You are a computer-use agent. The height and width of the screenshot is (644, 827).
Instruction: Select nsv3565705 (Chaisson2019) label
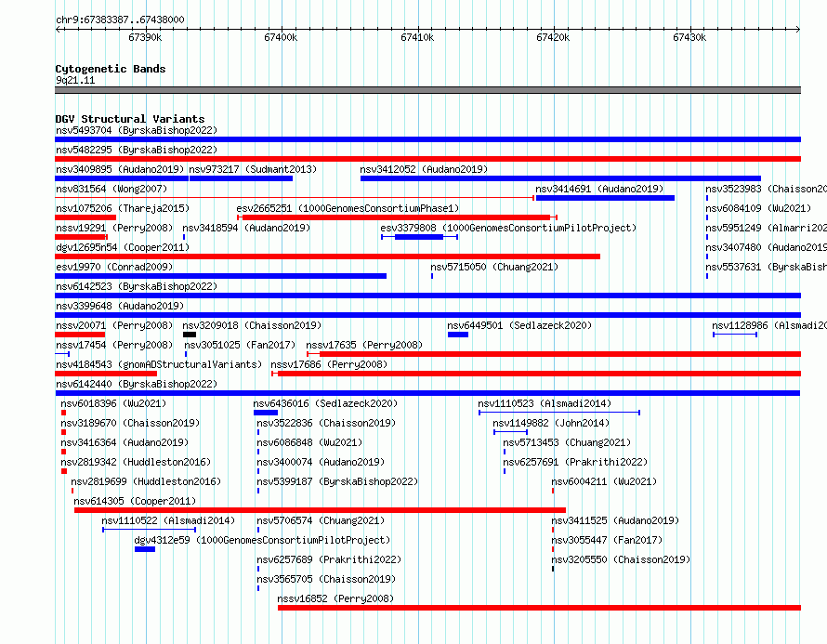[x=326, y=579]
